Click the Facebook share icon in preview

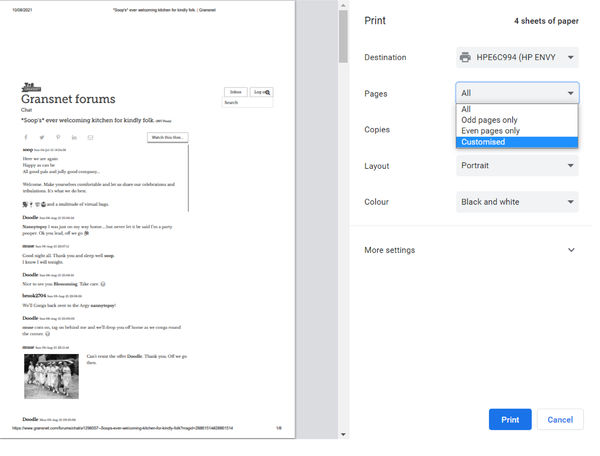(26, 138)
